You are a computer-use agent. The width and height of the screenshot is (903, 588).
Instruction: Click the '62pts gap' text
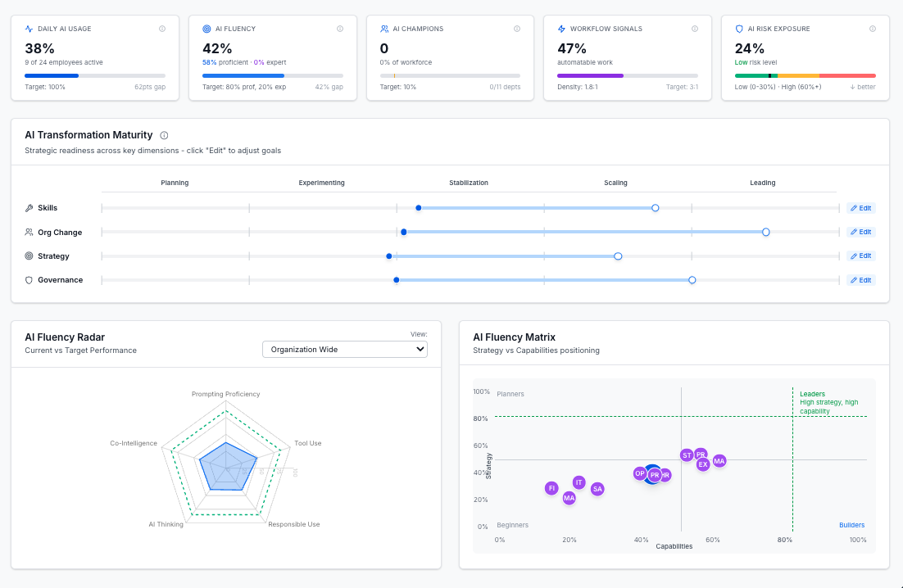(x=150, y=87)
